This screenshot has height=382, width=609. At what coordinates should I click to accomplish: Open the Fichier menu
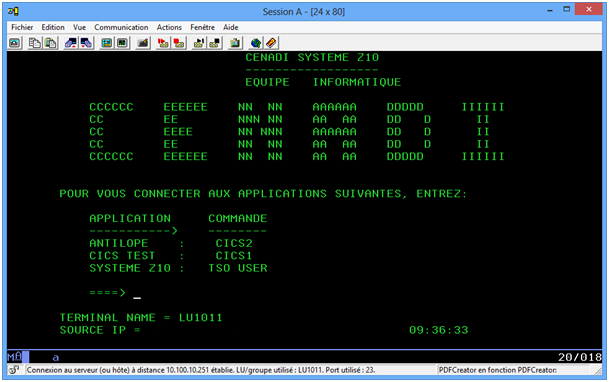click(x=22, y=27)
